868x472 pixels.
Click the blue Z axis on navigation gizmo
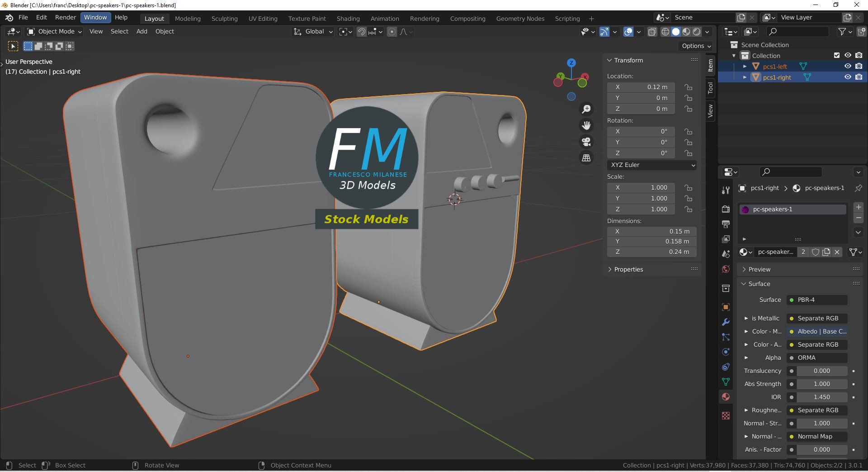(571, 63)
